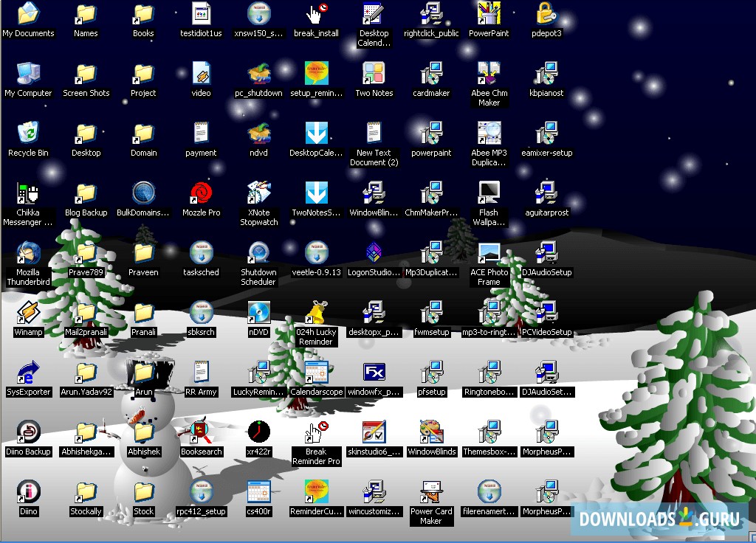Open the aguitarprost installer icon

pyautogui.click(x=546, y=193)
